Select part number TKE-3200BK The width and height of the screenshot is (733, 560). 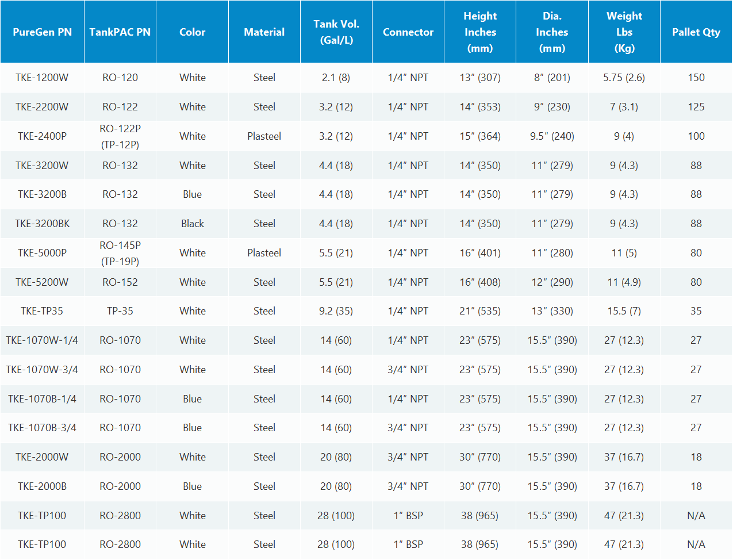tap(42, 224)
